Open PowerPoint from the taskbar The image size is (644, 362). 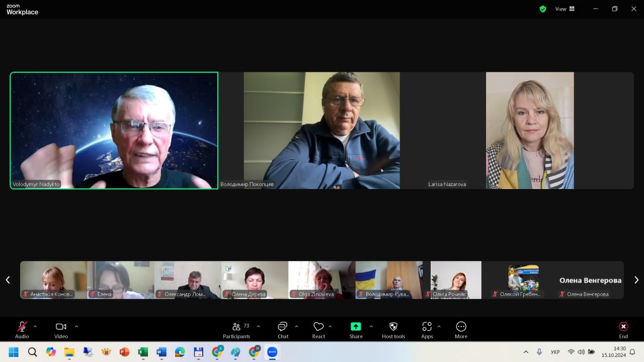124,352
